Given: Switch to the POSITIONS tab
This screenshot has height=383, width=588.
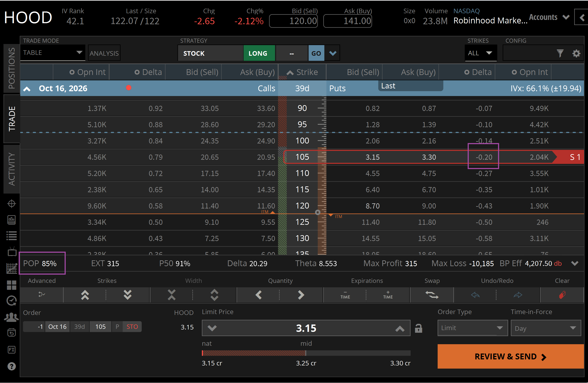Looking at the screenshot, I should point(11,68).
